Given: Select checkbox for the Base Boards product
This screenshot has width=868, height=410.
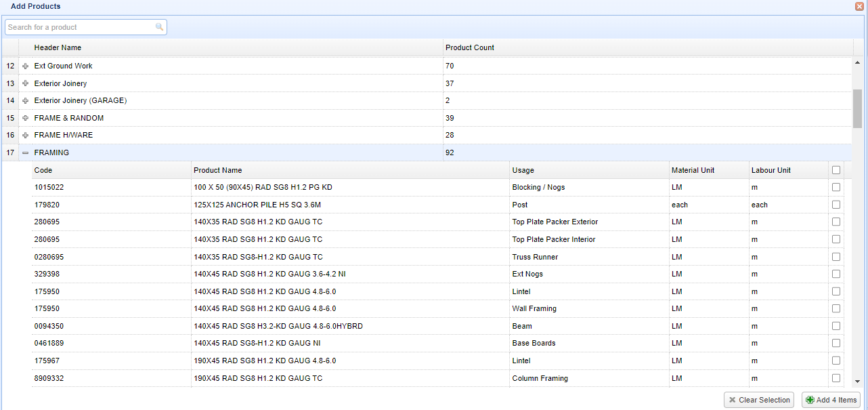Looking at the screenshot, I should point(836,343).
